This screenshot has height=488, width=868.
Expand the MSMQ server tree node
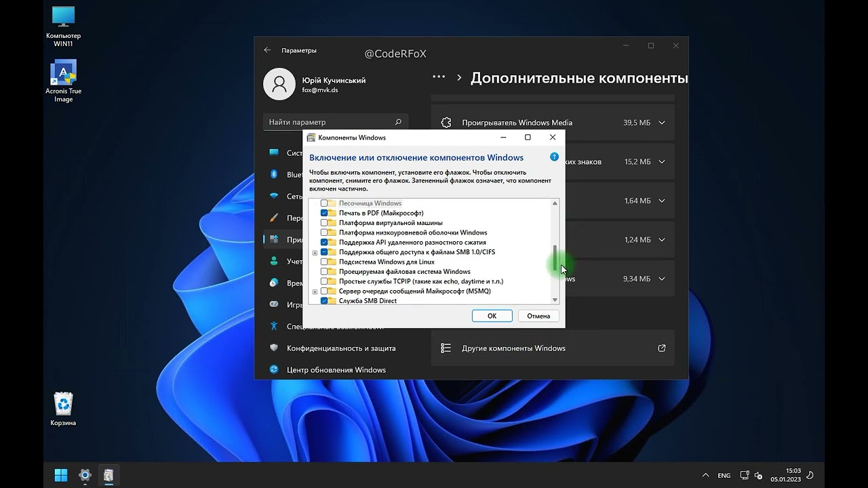click(x=315, y=291)
